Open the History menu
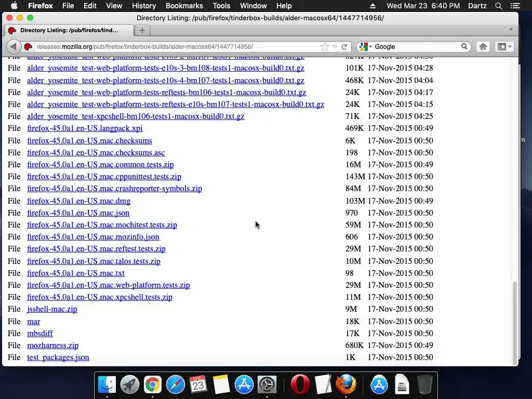 click(x=144, y=6)
